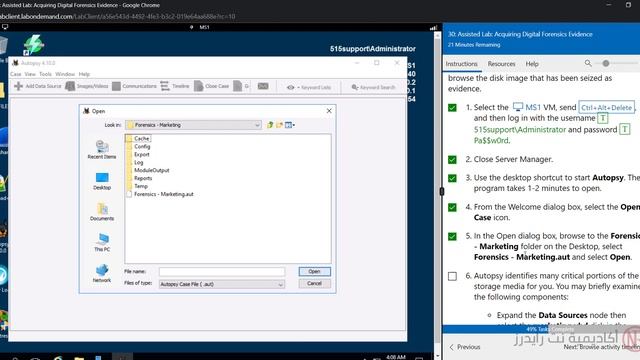Open Keyword Lists in Autopsy toolbar

coord(309,87)
